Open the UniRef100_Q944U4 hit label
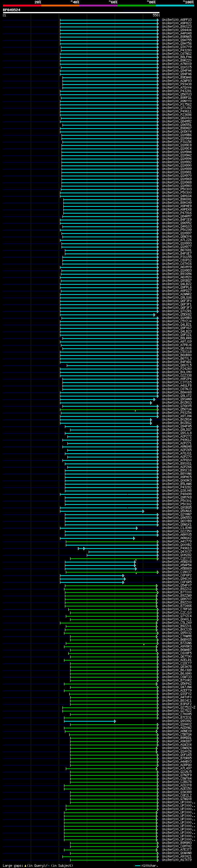This screenshot has height=868, width=197. pos(176,30)
